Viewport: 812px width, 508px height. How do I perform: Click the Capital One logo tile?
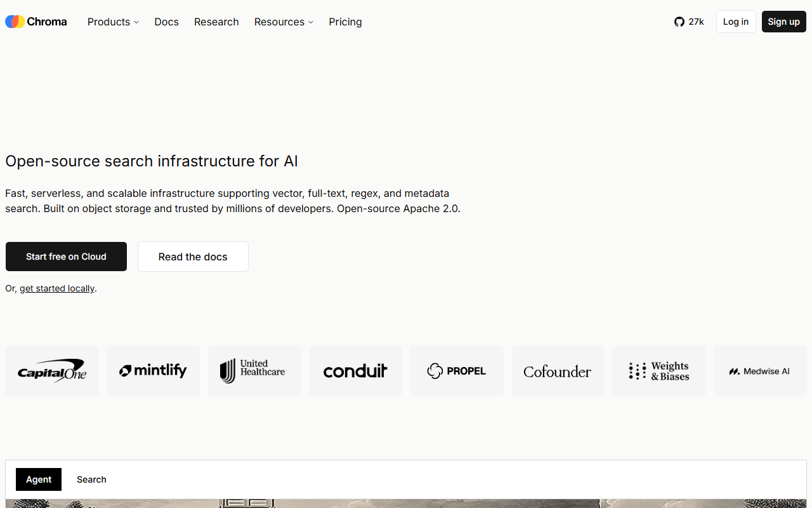click(x=52, y=371)
